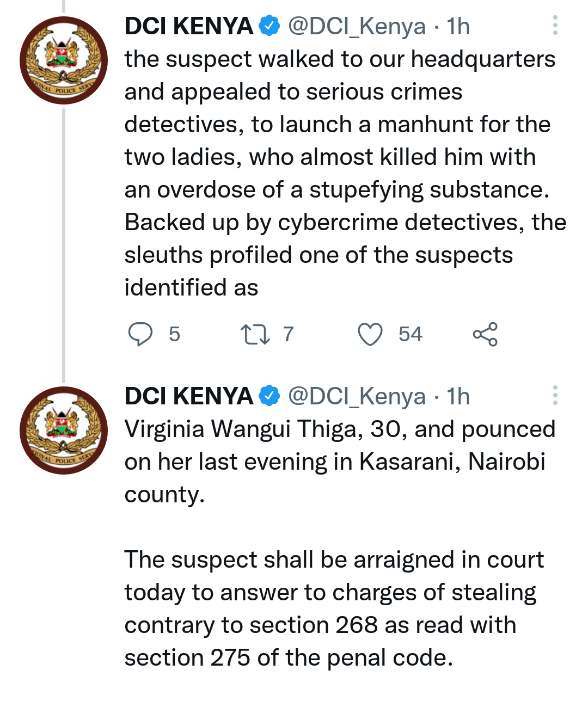Click verified badge on second tweet

coord(269,396)
